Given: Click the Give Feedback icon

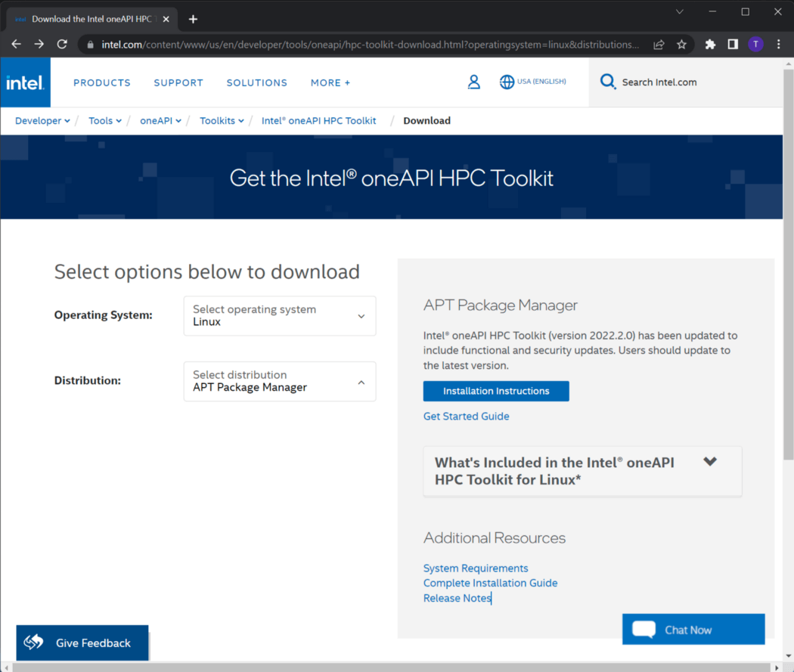Looking at the screenshot, I should (x=33, y=643).
